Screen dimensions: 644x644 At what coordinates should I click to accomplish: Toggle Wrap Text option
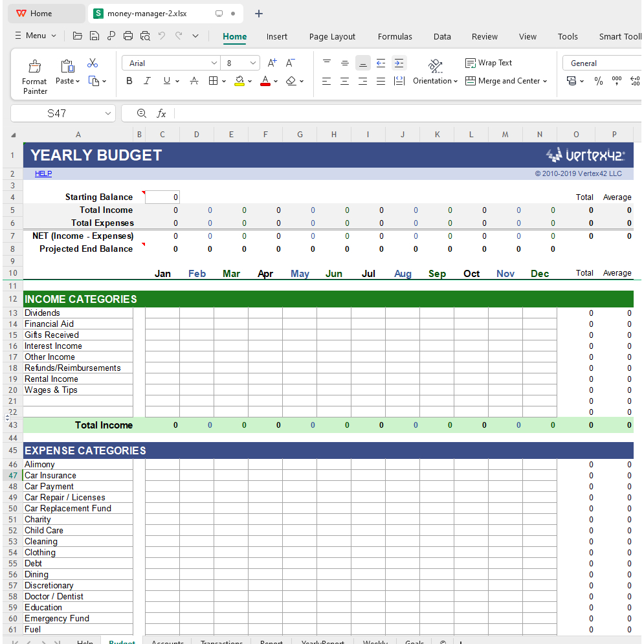[x=489, y=63]
